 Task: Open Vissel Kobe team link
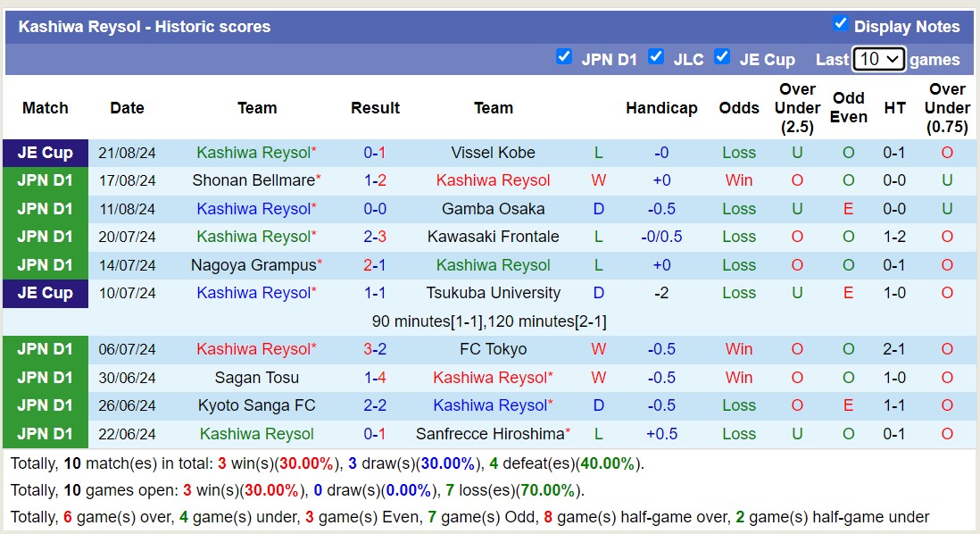(x=493, y=153)
